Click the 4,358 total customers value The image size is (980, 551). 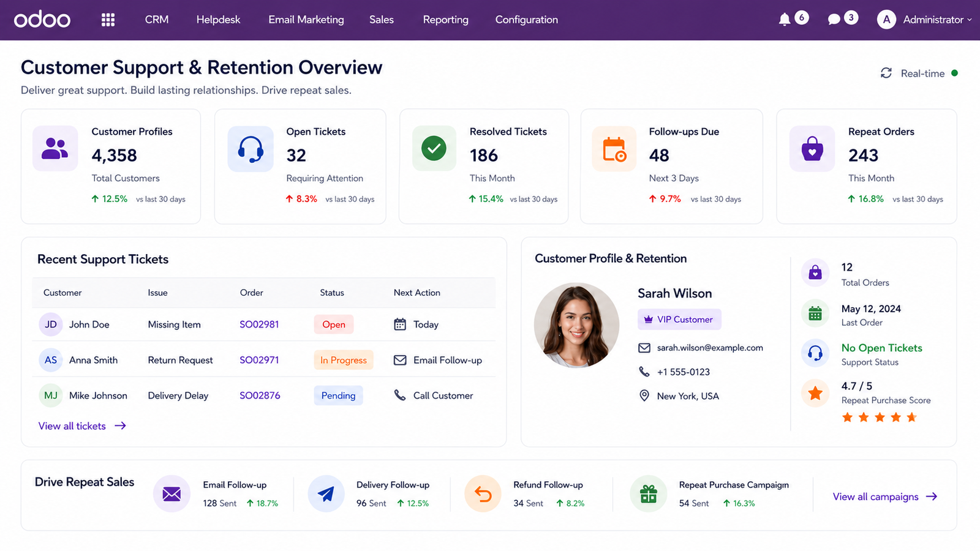point(114,156)
